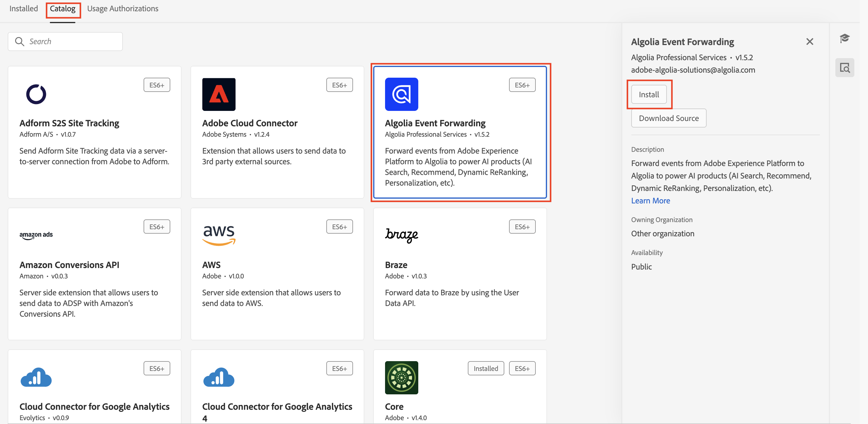Open the Learn More link
The image size is (868, 424).
pyautogui.click(x=650, y=200)
